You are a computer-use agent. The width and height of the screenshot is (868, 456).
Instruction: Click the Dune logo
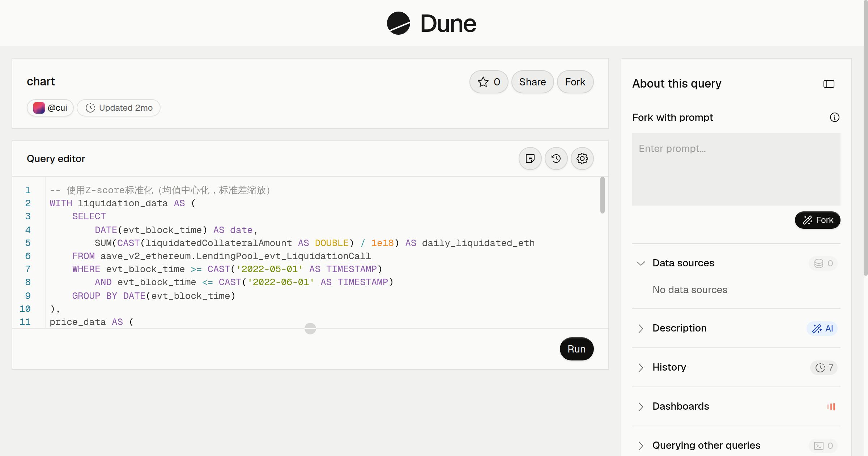tap(431, 23)
